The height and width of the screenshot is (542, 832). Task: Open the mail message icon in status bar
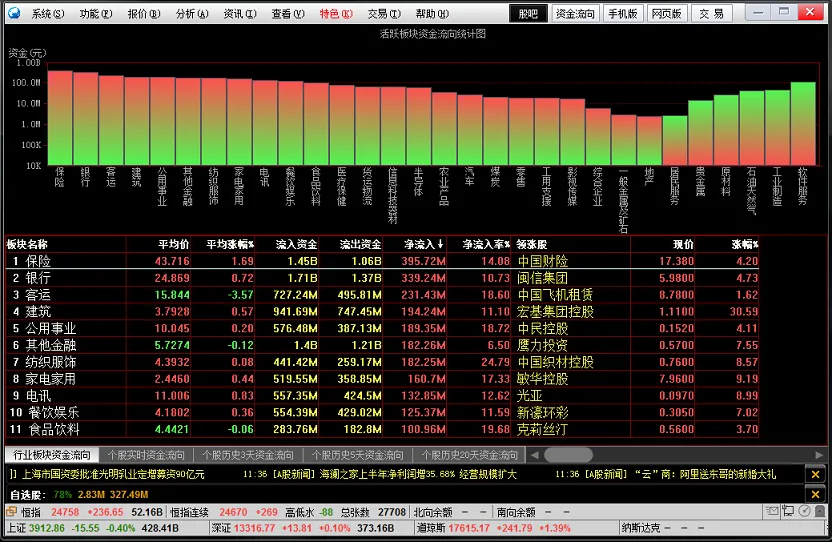[x=772, y=511]
